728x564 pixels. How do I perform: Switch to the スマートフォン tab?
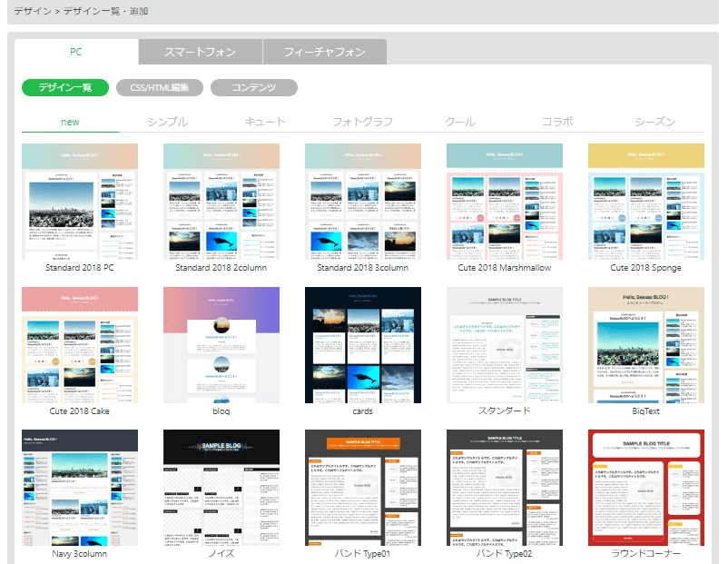pos(201,52)
